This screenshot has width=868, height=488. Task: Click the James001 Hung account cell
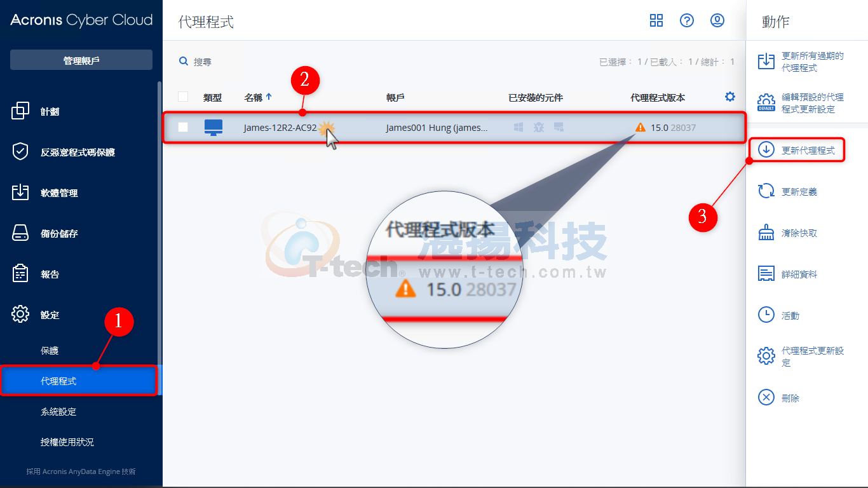tap(437, 128)
